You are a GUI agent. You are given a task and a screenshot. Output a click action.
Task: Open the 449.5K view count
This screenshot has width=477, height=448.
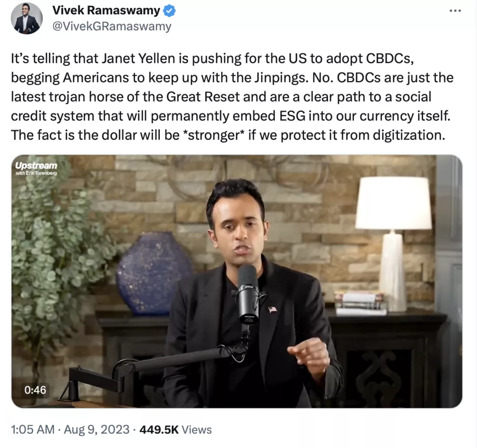pyautogui.click(x=159, y=429)
